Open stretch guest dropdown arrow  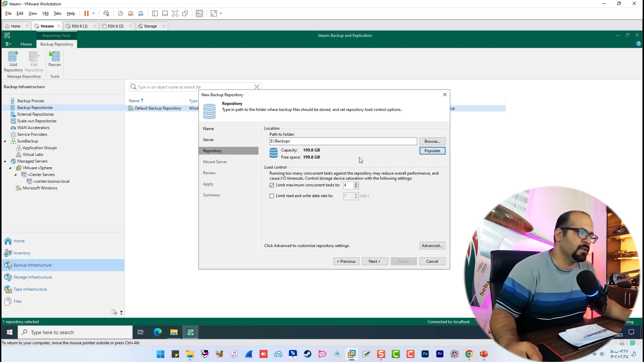click(221, 13)
